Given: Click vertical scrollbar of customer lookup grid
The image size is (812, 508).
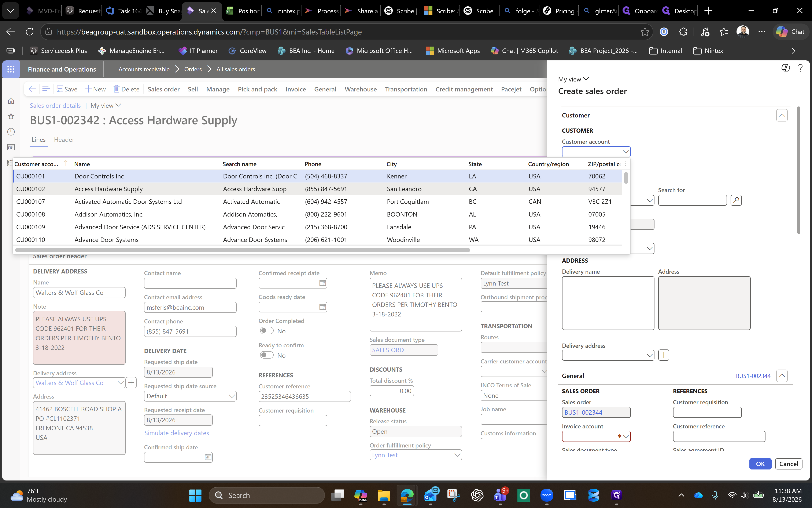Looking at the screenshot, I should [626, 178].
